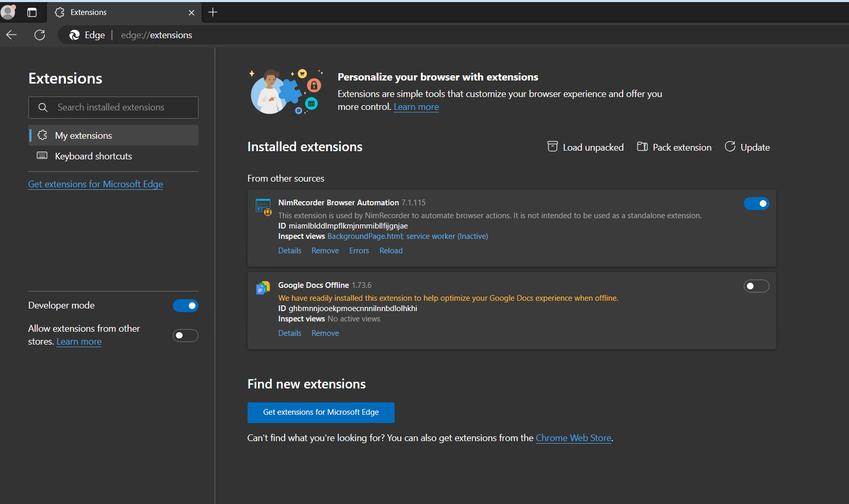Viewport: 849px width, 504px height.
Task: Click the Edge logo in the address bar
Action: pos(75,35)
